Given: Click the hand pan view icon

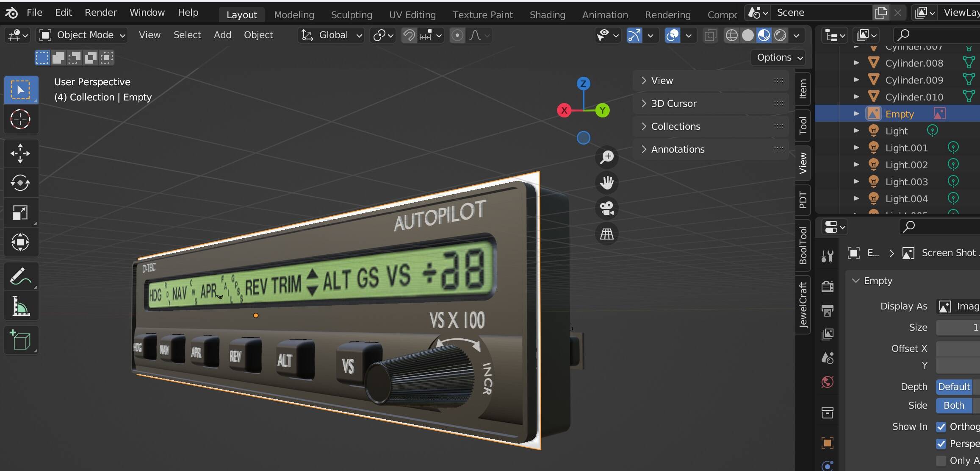Looking at the screenshot, I should [x=606, y=183].
